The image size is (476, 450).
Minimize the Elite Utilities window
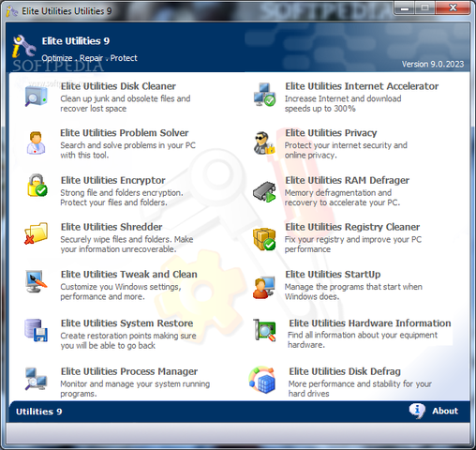coord(405,8)
